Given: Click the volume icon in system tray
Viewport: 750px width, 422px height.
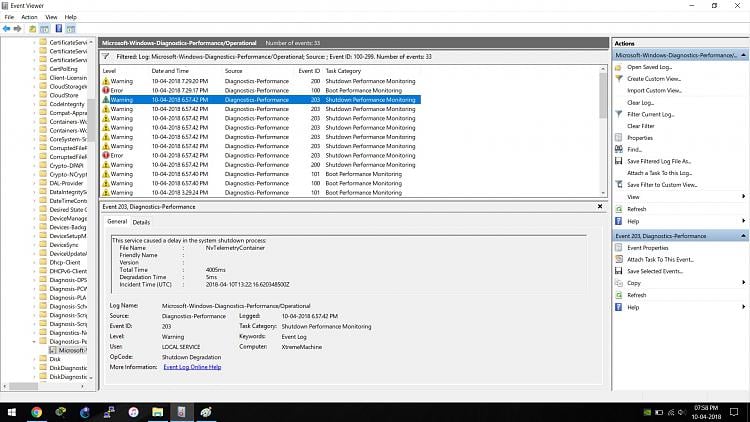Looking at the screenshot, I should (682, 412).
